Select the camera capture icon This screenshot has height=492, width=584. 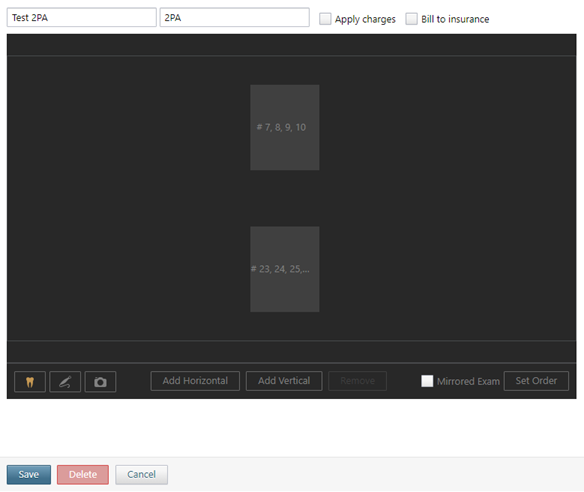pos(100,382)
